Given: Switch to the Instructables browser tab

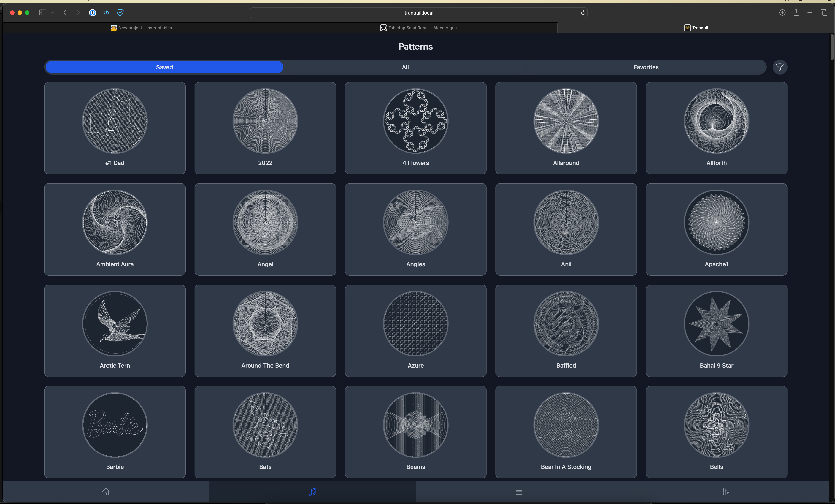Looking at the screenshot, I should (141, 27).
